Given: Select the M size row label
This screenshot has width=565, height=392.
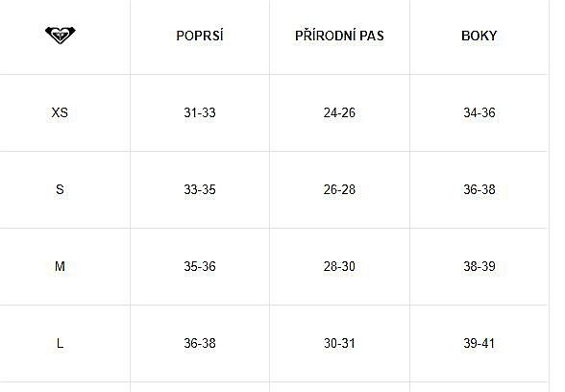Looking at the screenshot, I should click(x=60, y=267).
